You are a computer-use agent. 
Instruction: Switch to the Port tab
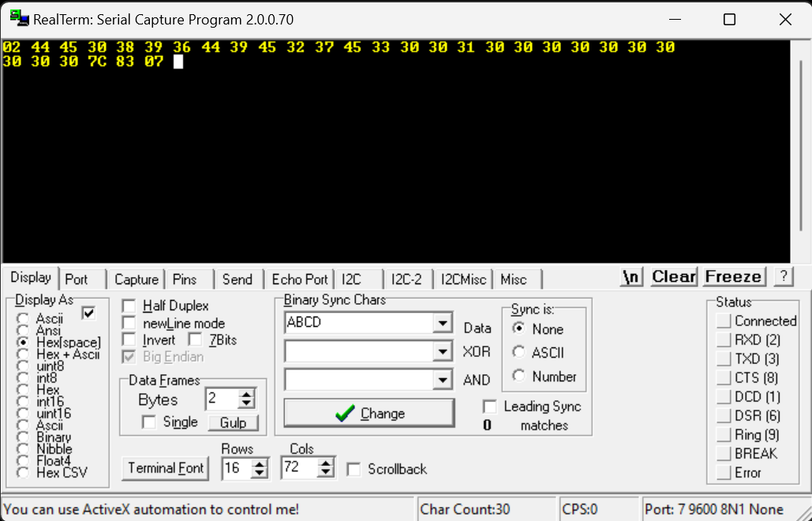click(x=77, y=279)
